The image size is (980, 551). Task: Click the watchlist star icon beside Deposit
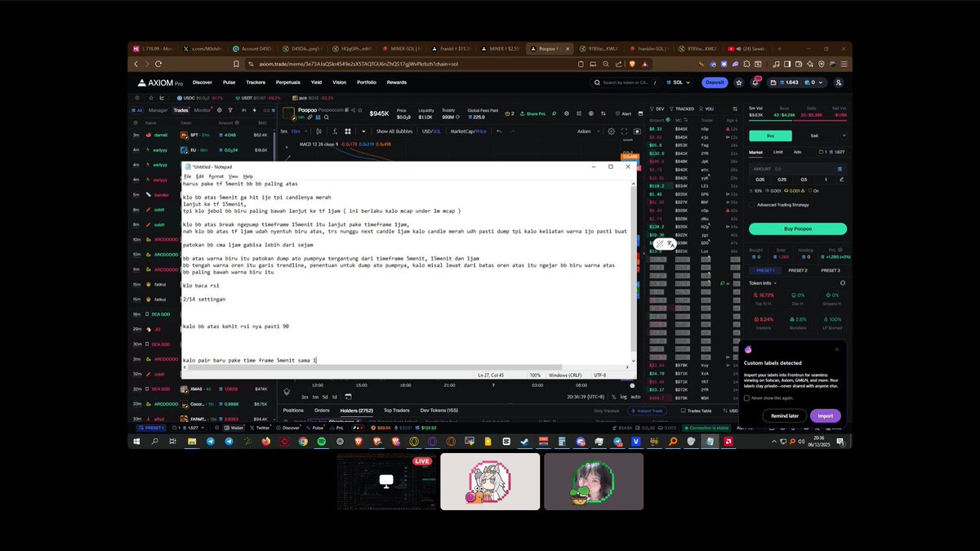(x=738, y=82)
